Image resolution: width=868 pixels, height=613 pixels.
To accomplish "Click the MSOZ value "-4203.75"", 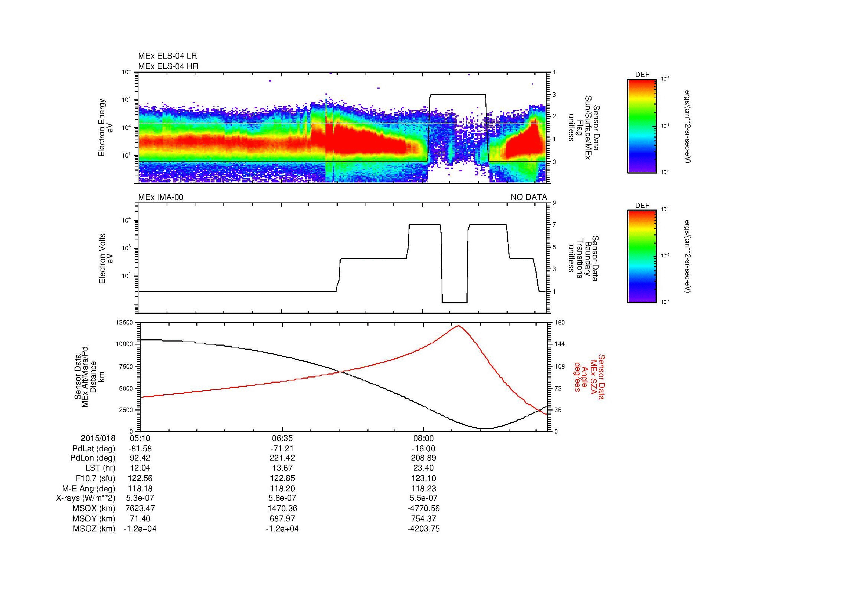I will [x=424, y=529].
